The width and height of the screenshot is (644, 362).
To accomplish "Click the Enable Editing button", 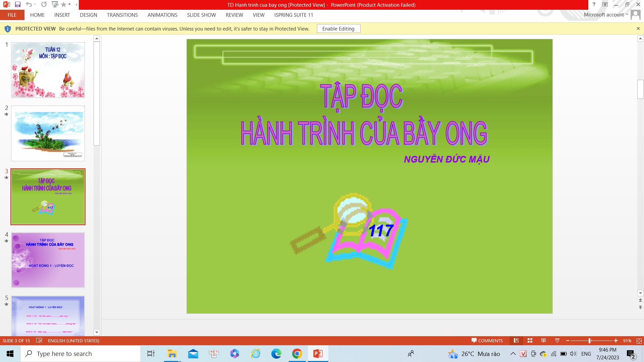I will coord(338,29).
